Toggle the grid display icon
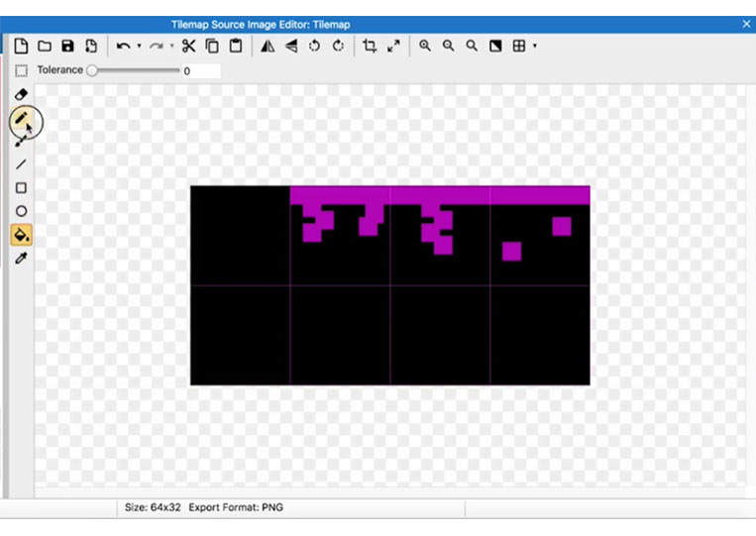The height and width of the screenshot is (536, 756). (x=519, y=47)
